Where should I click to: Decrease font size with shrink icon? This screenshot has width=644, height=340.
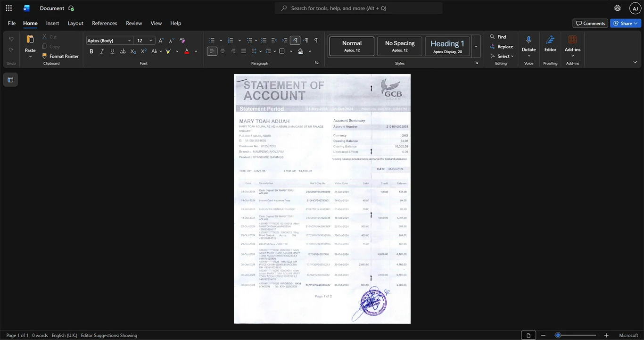point(172,41)
